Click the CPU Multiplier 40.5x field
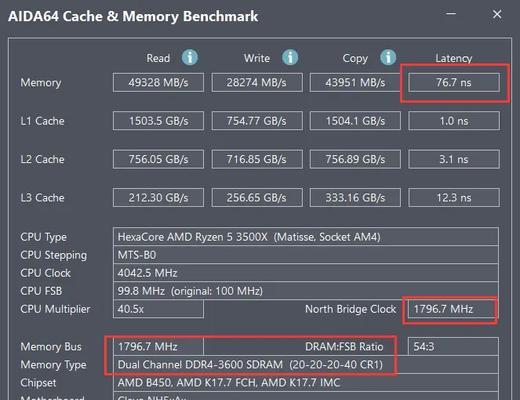 158,309
